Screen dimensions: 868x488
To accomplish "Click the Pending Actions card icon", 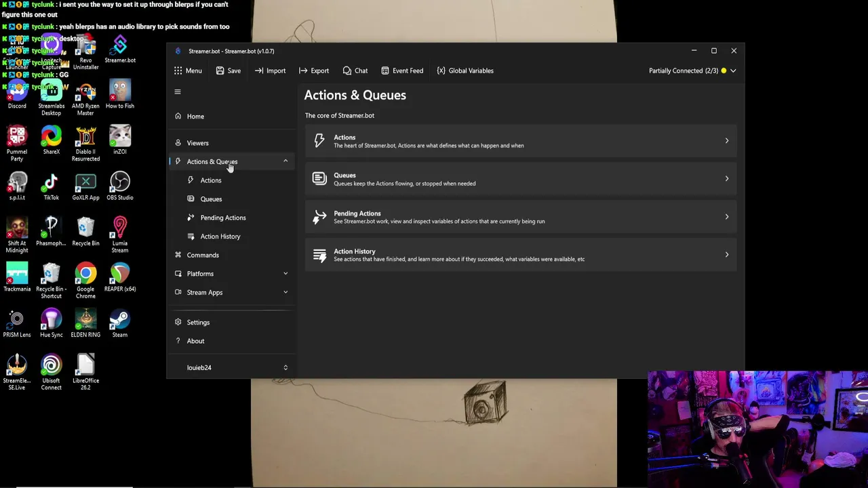I will [319, 217].
